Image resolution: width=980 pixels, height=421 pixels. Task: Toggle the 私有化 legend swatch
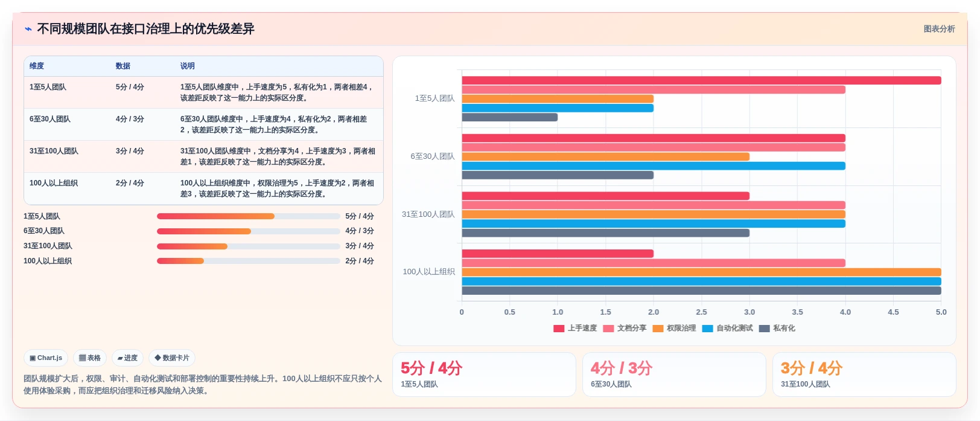(764, 329)
